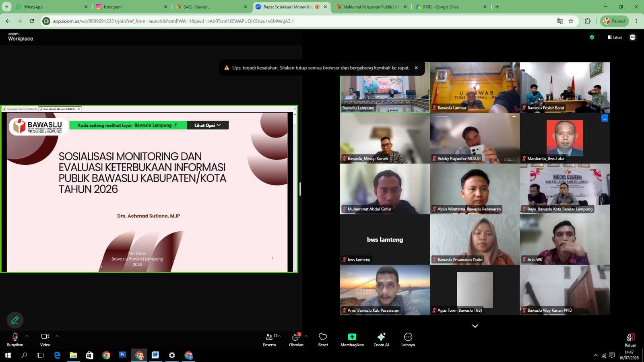
Task: Select the Aria-WK video tile
Action: 565,239
